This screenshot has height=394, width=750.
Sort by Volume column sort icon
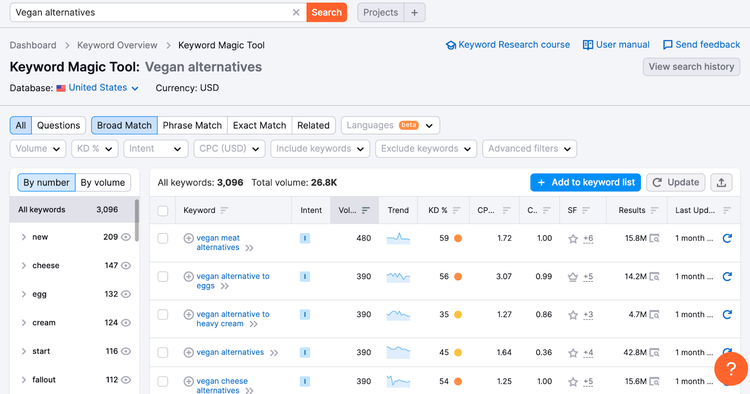[x=366, y=210]
